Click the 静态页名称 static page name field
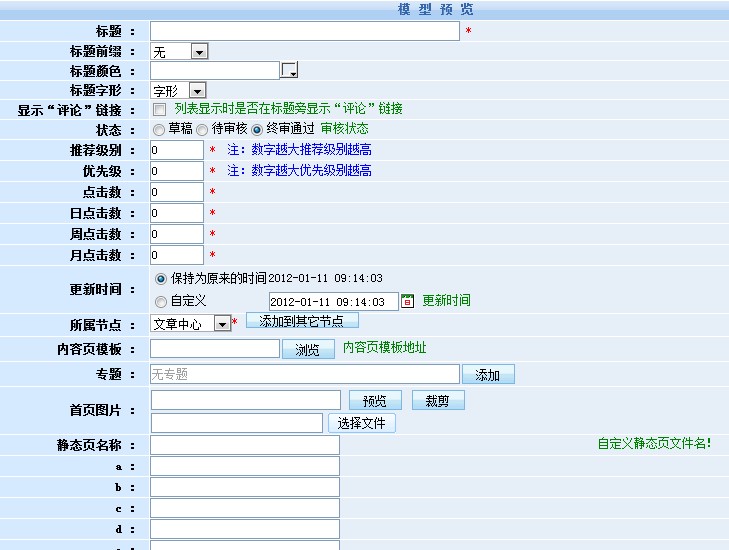Image resolution: width=729 pixels, height=550 pixels. pos(244,445)
